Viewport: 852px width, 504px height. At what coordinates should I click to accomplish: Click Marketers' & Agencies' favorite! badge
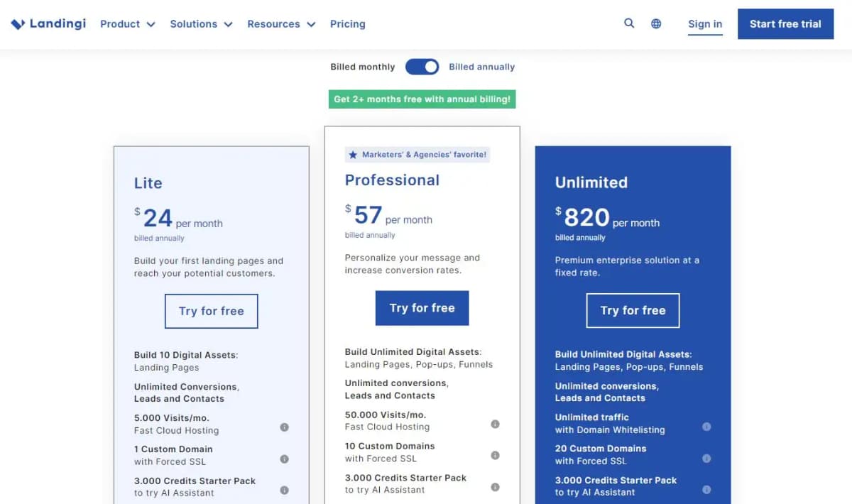click(417, 155)
